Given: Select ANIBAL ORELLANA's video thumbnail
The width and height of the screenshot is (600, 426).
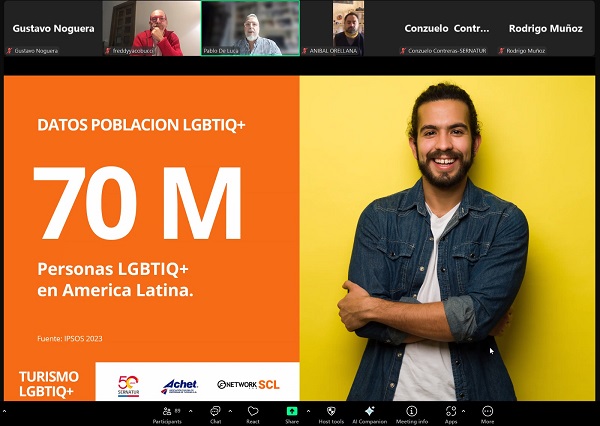Looking at the screenshot, I should (349, 28).
